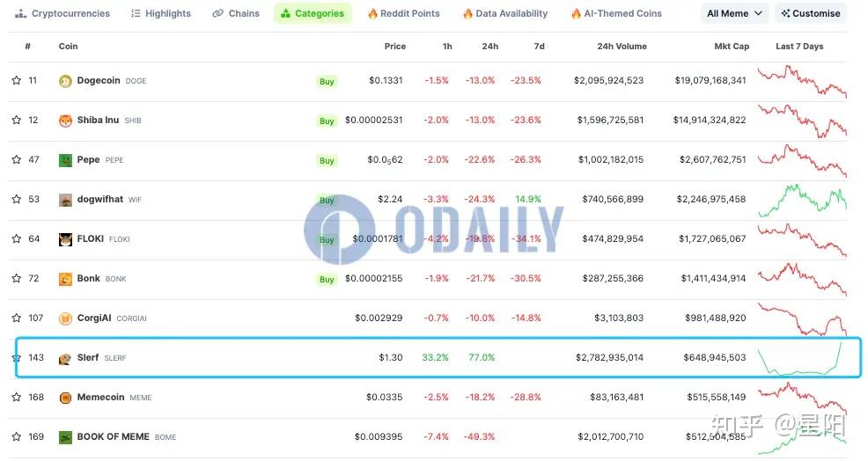Sort table by Price column

395,47
